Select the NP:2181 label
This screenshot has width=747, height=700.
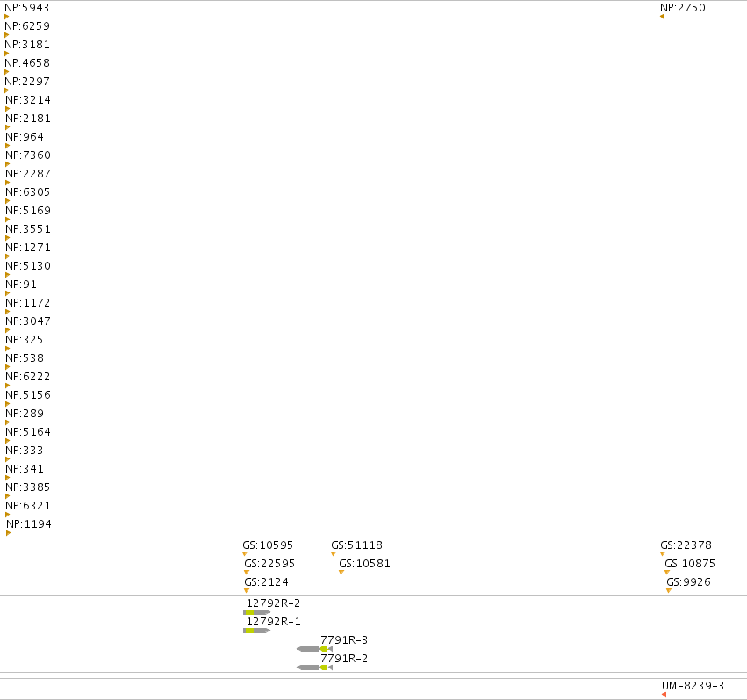pos(28,119)
